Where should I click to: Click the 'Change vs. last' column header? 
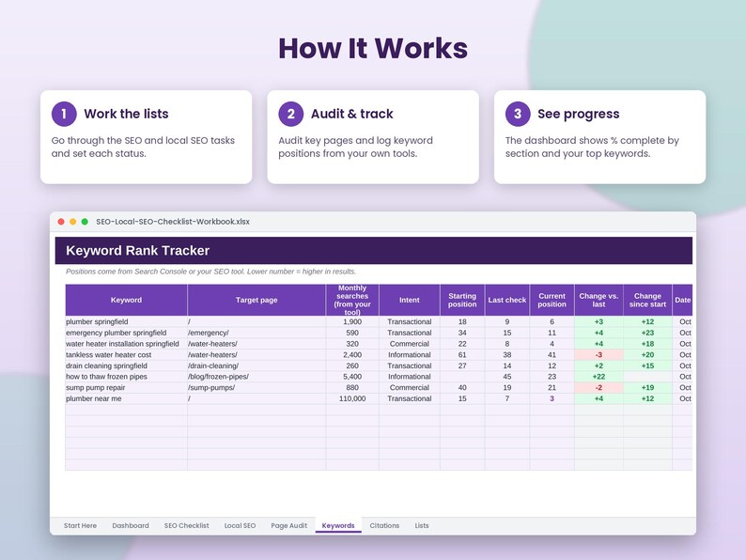pyautogui.click(x=598, y=300)
